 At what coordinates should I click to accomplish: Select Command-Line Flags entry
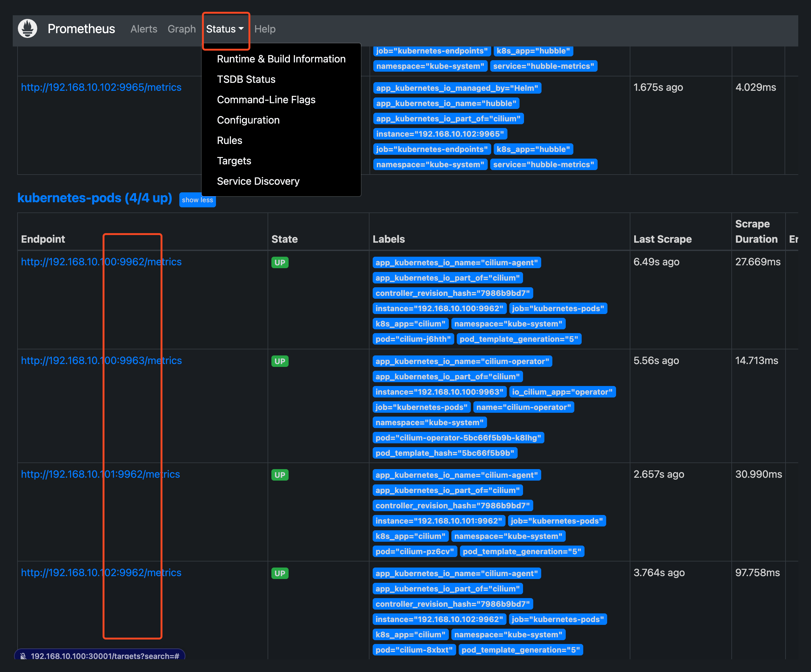pos(266,100)
